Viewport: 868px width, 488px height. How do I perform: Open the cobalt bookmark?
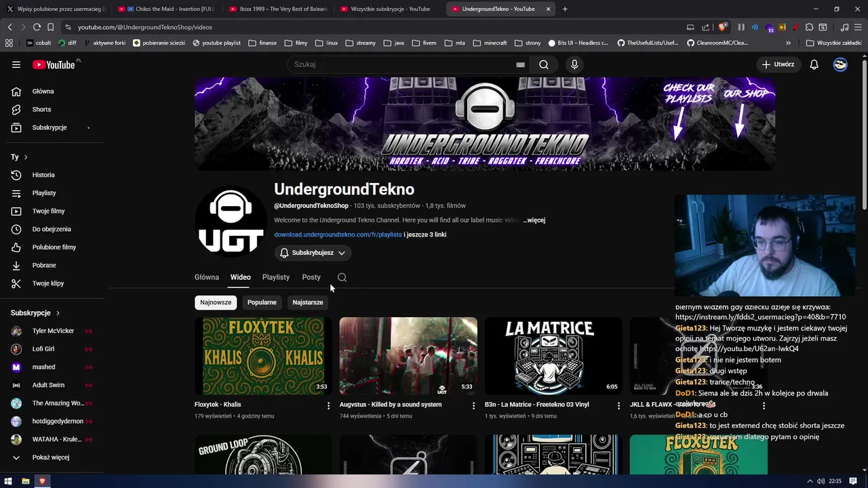(x=39, y=43)
